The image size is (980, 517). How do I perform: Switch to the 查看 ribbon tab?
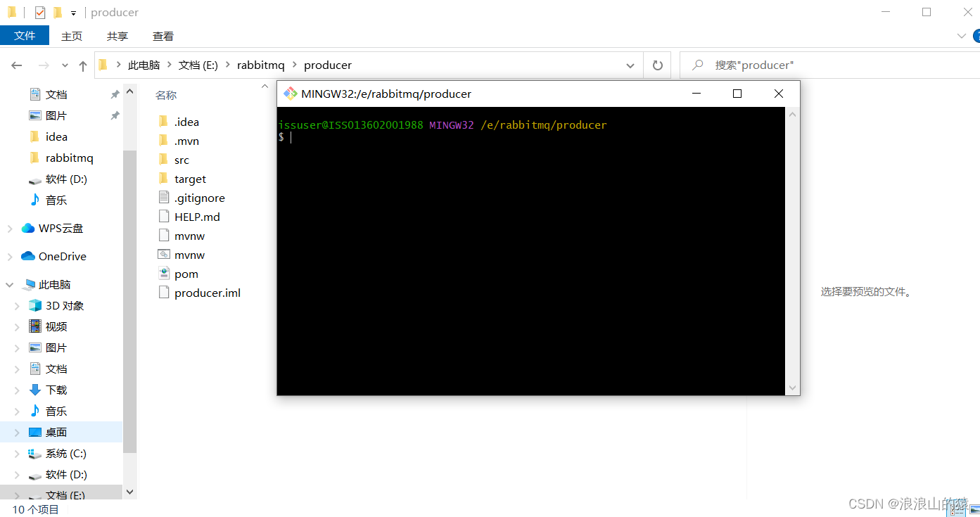click(163, 36)
